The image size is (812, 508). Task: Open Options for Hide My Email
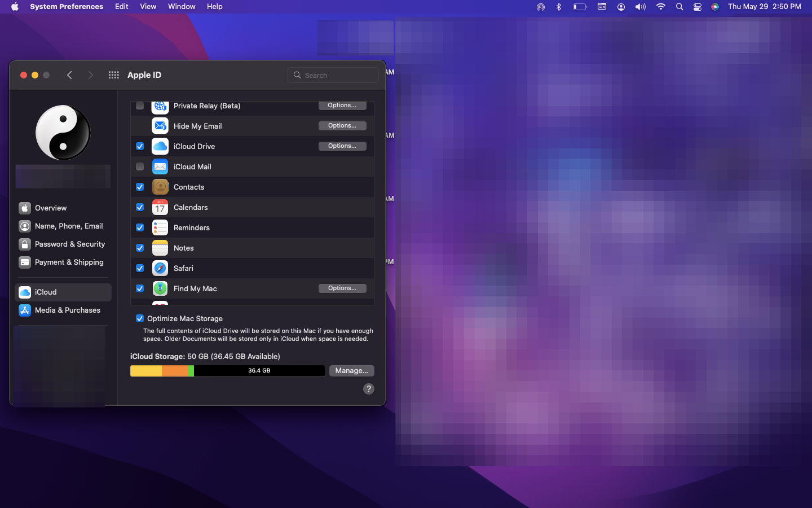342,126
